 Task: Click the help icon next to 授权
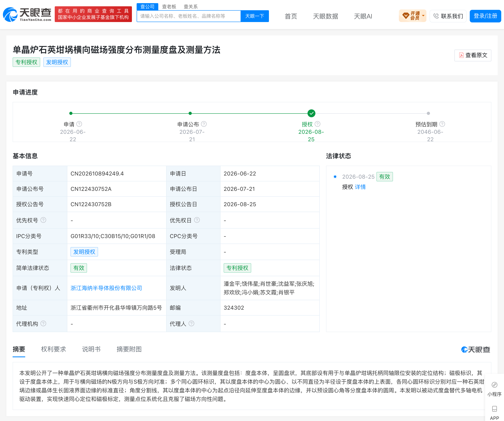click(318, 124)
